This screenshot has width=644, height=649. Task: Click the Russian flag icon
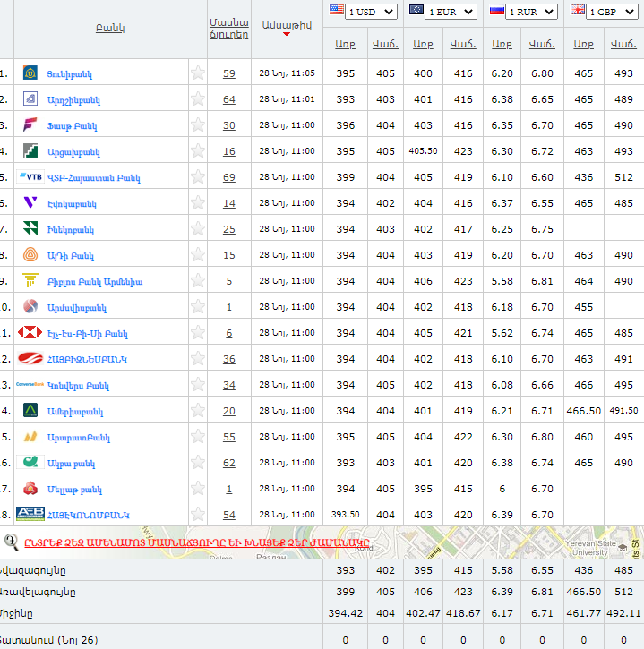pyautogui.click(x=496, y=10)
